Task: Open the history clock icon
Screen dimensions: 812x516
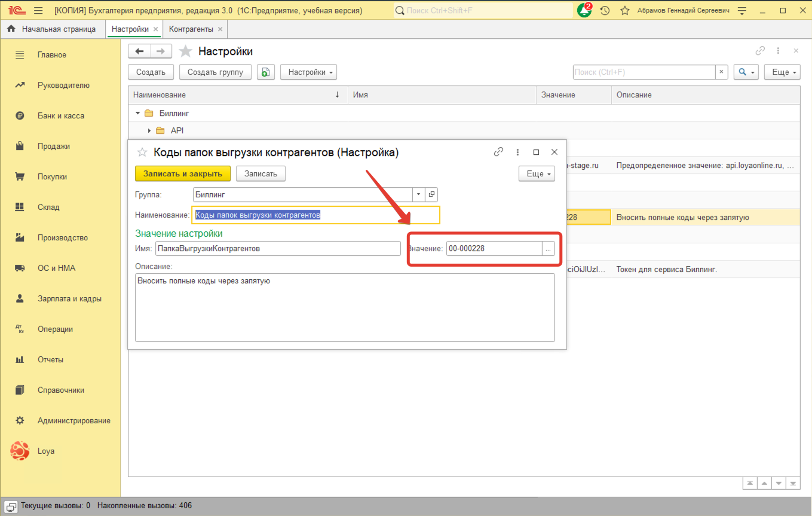Action: click(605, 11)
